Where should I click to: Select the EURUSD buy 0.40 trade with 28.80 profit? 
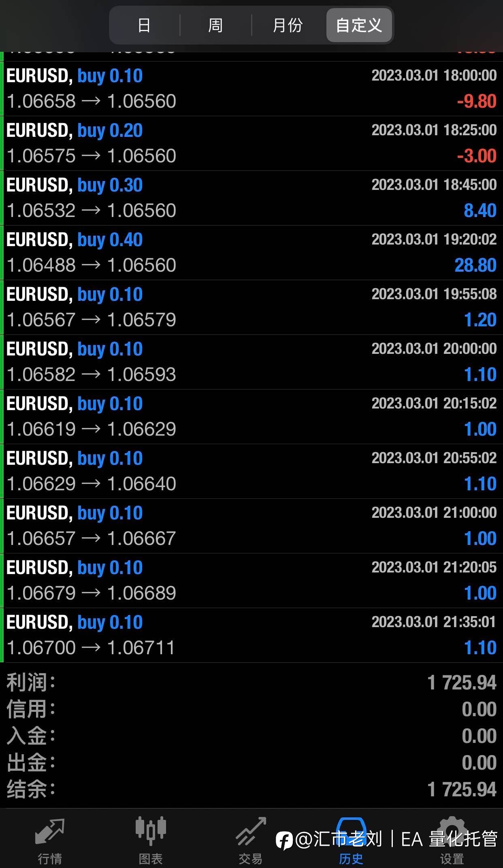pyautogui.click(x=251, y=253)
